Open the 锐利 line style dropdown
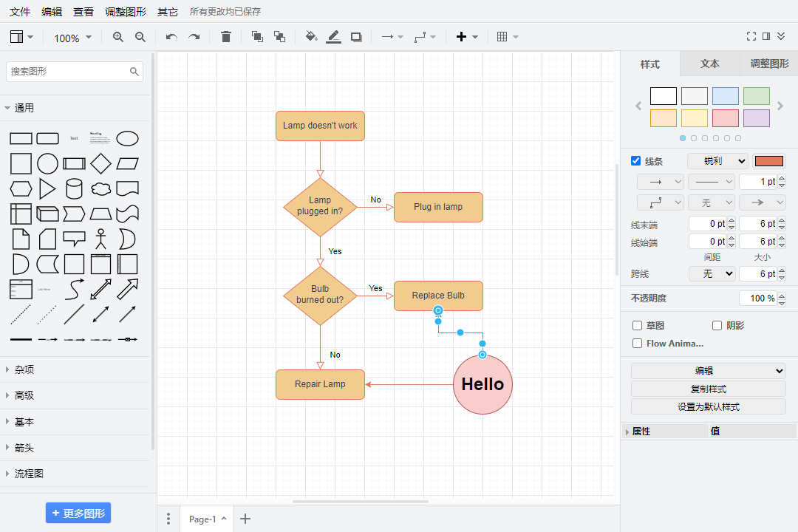 717,161
